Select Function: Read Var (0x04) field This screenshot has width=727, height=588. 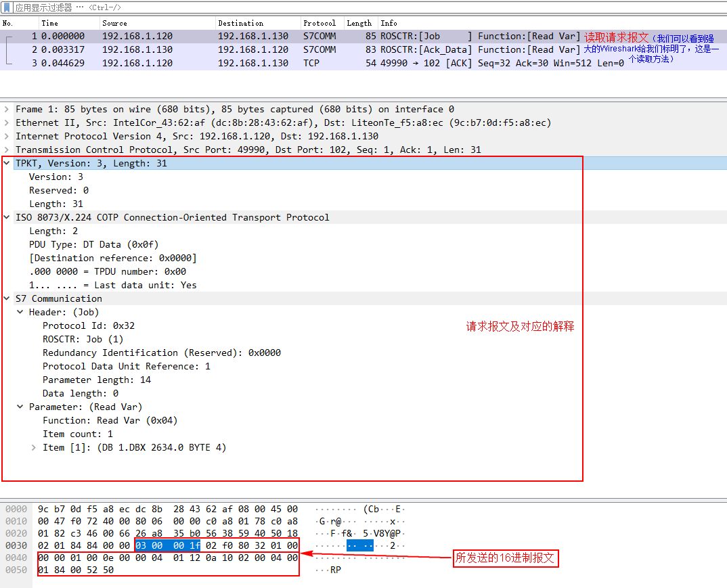pyautogui.click(x=110, y=420)
